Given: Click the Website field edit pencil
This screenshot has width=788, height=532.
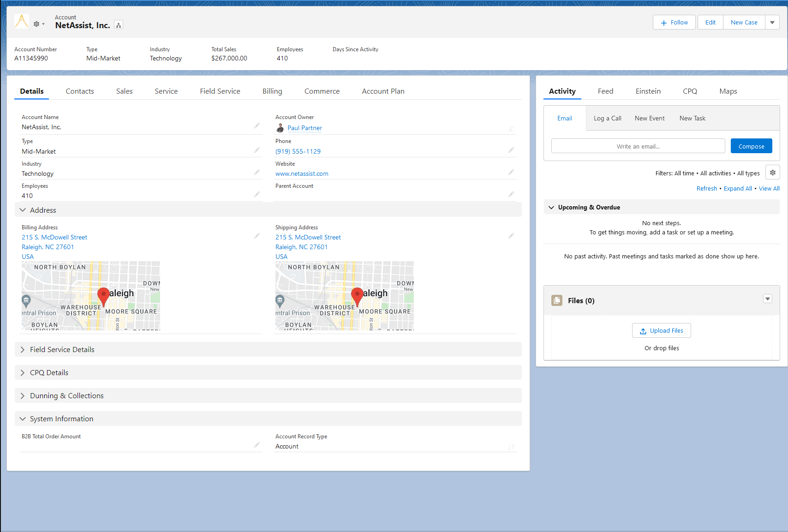Looking at the screenshot, I should point(511,172).
